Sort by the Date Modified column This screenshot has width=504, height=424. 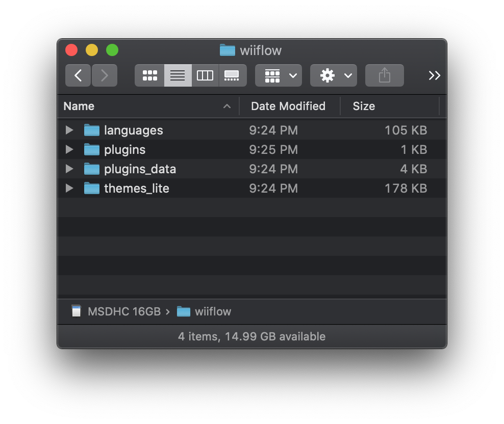click(290, 107)
